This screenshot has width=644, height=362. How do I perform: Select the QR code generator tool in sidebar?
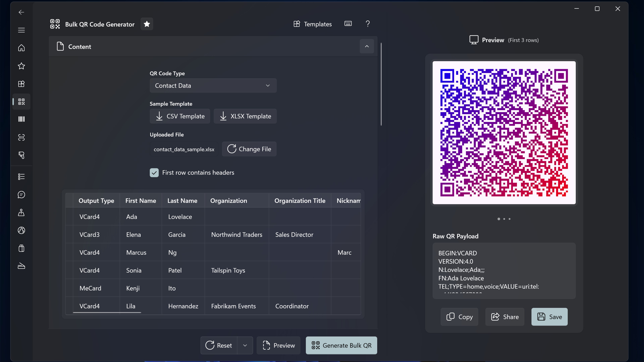(21, 102)
